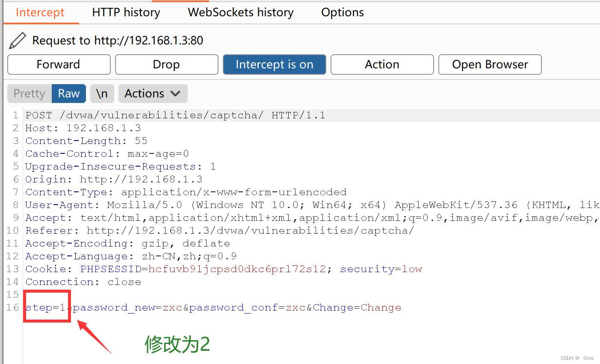Open the Action menu button
This screenshot has height=364, width=600.
pos(382,65)
